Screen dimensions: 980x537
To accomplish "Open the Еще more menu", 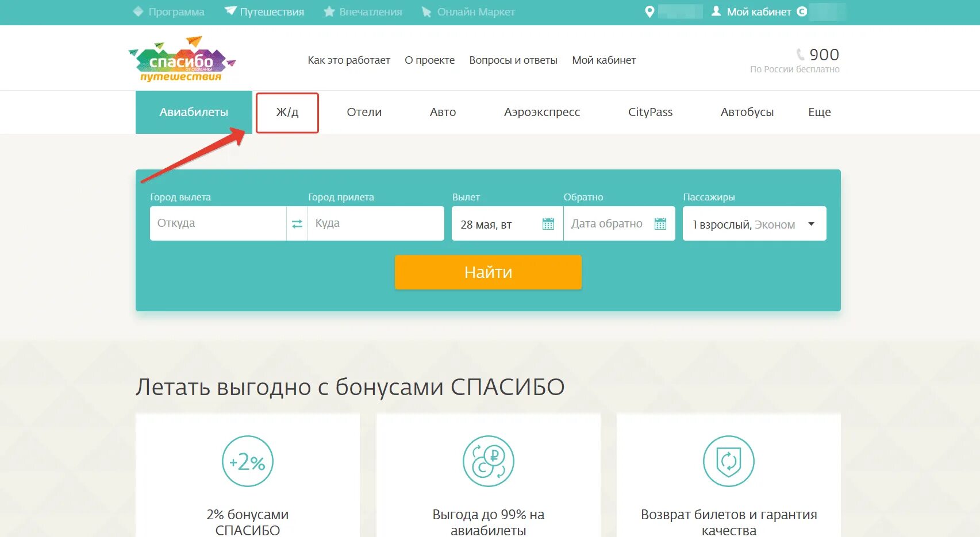I will [820, 112].
